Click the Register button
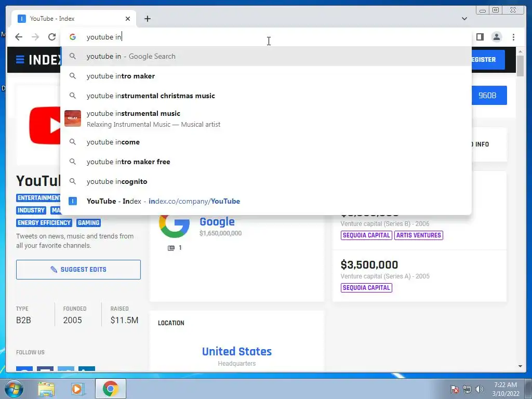 (x=488, y=60)
